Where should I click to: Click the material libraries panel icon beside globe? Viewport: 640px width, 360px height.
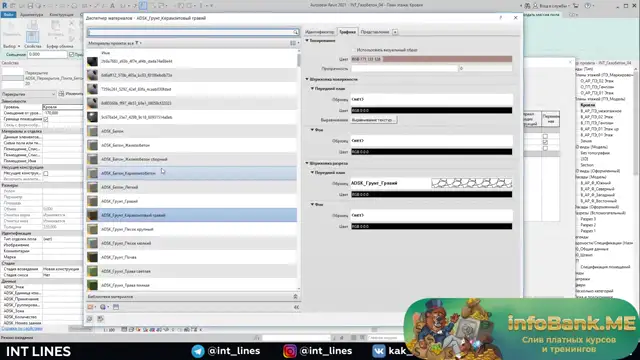point(116,307)
